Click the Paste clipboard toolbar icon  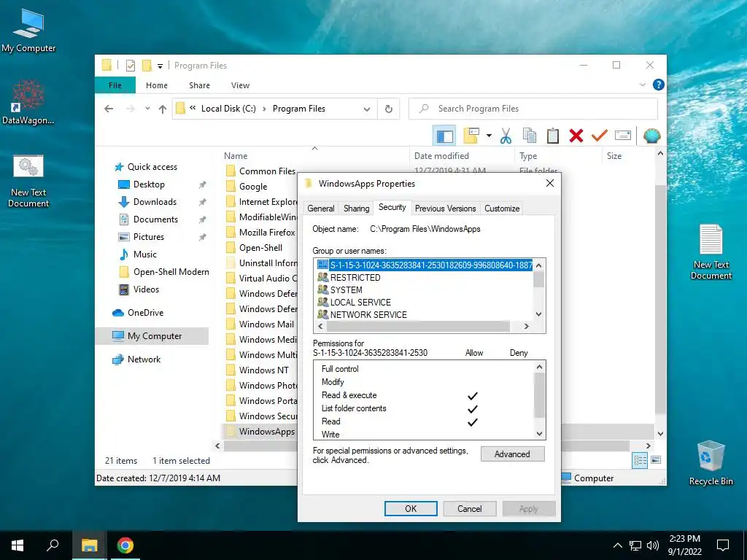tap(553, 136)
